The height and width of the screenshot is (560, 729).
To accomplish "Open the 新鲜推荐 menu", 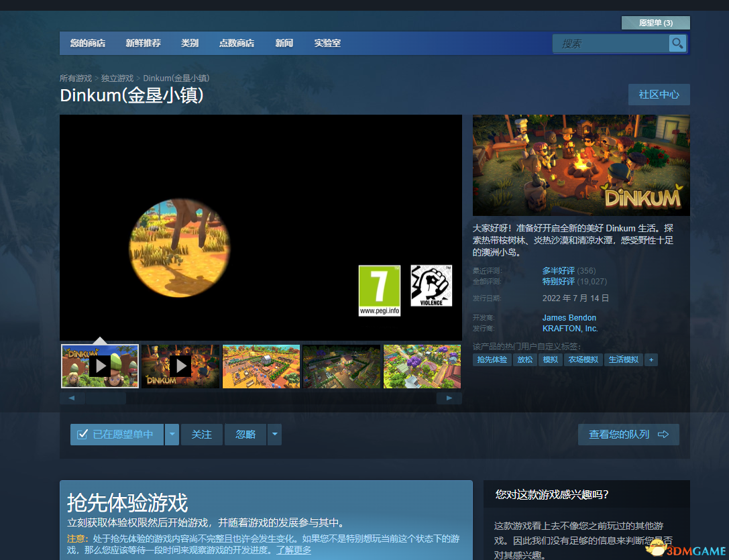I will 144,43.
